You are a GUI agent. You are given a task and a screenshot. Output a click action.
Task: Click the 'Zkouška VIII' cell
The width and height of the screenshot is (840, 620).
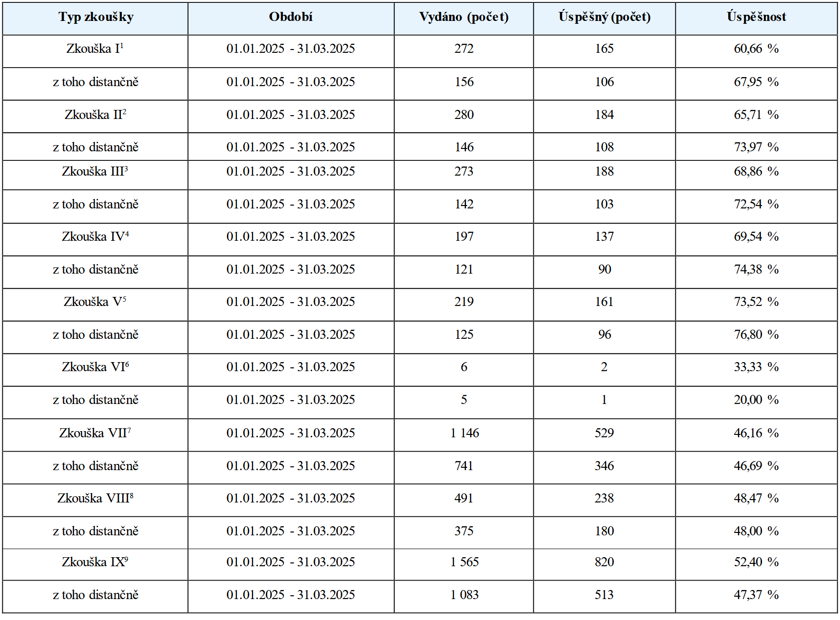(95, 498)
